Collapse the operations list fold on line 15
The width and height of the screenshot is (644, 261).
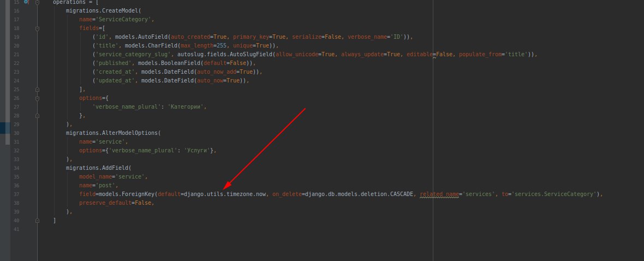point(37,2)
